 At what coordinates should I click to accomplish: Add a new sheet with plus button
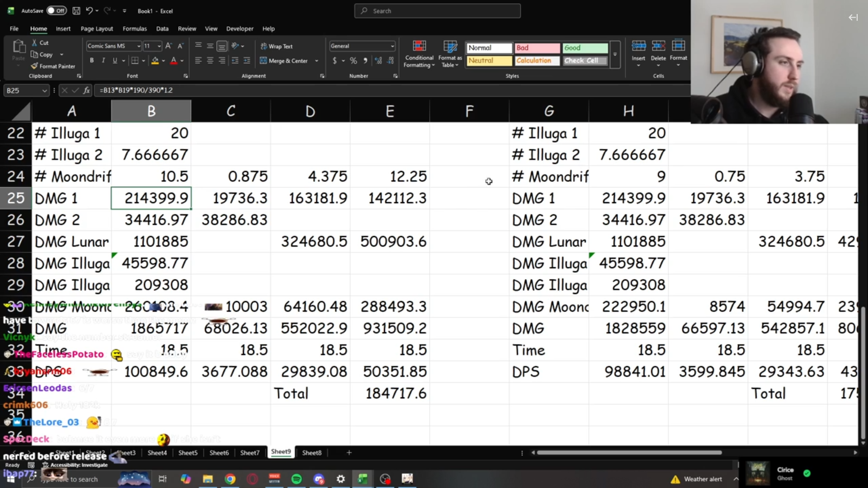[349, 452]
